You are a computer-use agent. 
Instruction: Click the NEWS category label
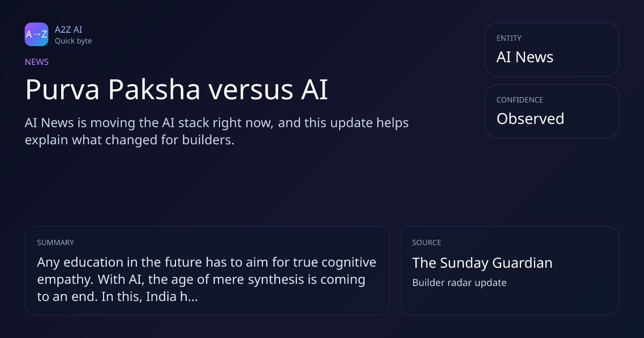tap(36, 62)
